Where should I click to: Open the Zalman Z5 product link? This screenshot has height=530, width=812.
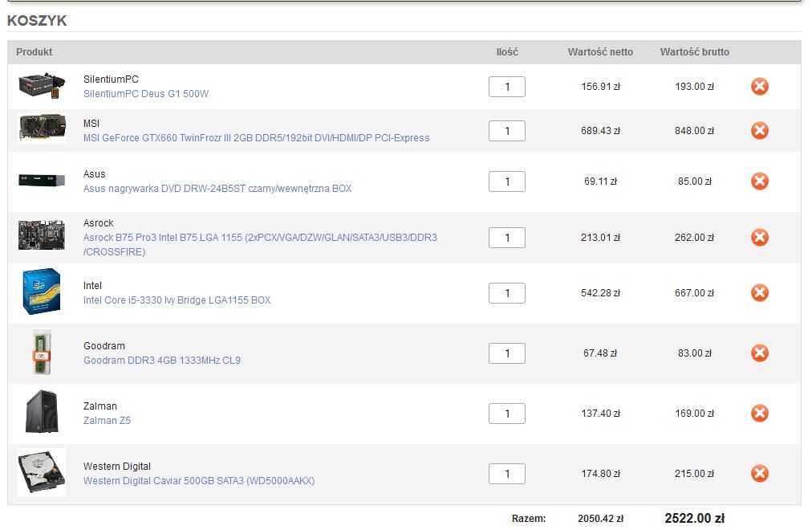click(107, 421)
